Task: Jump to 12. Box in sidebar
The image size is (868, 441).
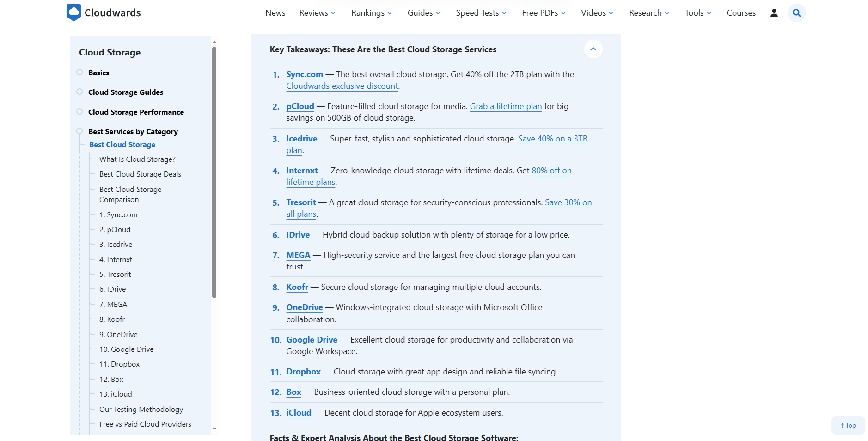Action: 111,379
